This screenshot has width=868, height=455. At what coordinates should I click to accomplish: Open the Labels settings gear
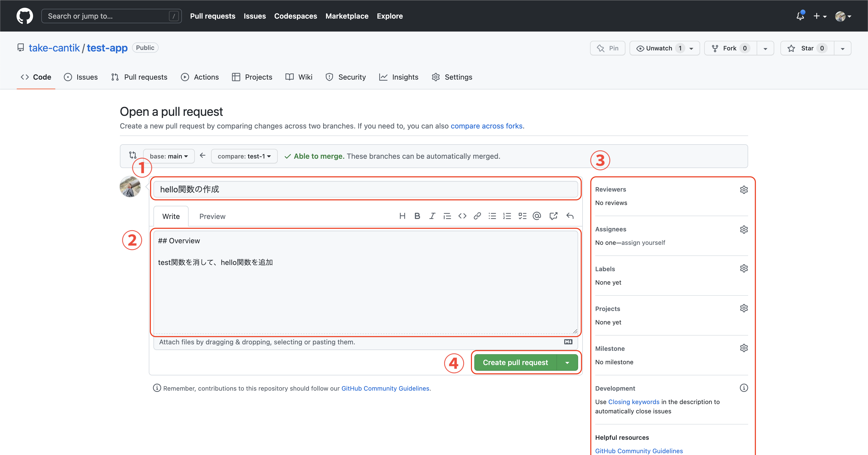(744, 268)
